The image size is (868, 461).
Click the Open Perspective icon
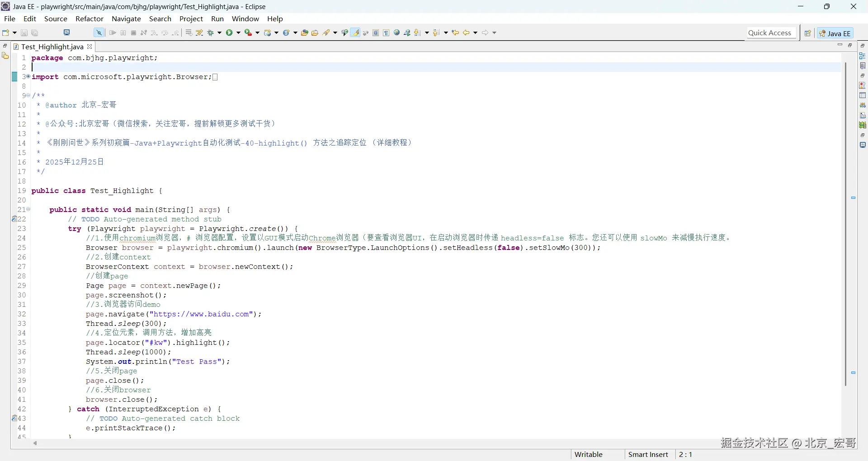click(807, 33)
